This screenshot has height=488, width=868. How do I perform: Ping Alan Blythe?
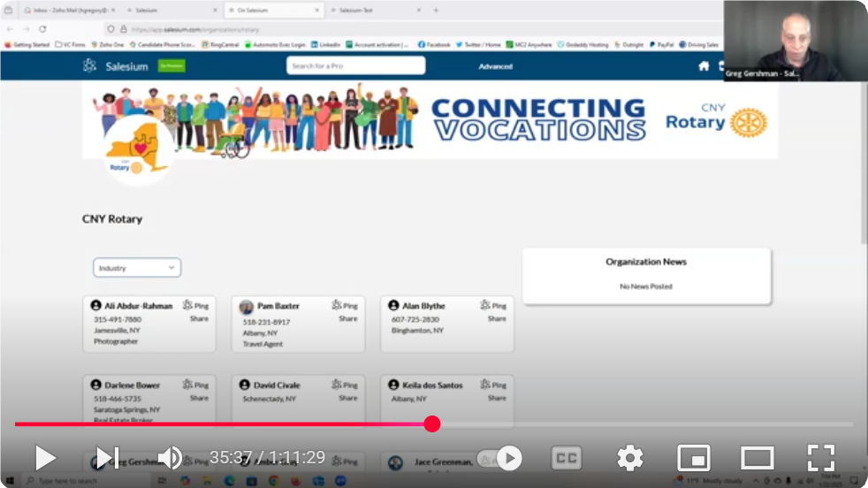[x=493, y=305]
